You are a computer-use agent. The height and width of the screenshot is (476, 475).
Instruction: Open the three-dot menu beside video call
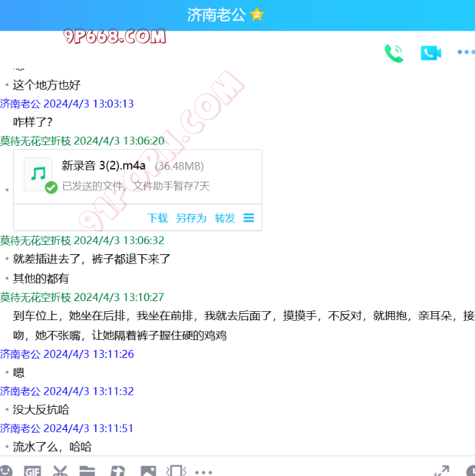465,52
